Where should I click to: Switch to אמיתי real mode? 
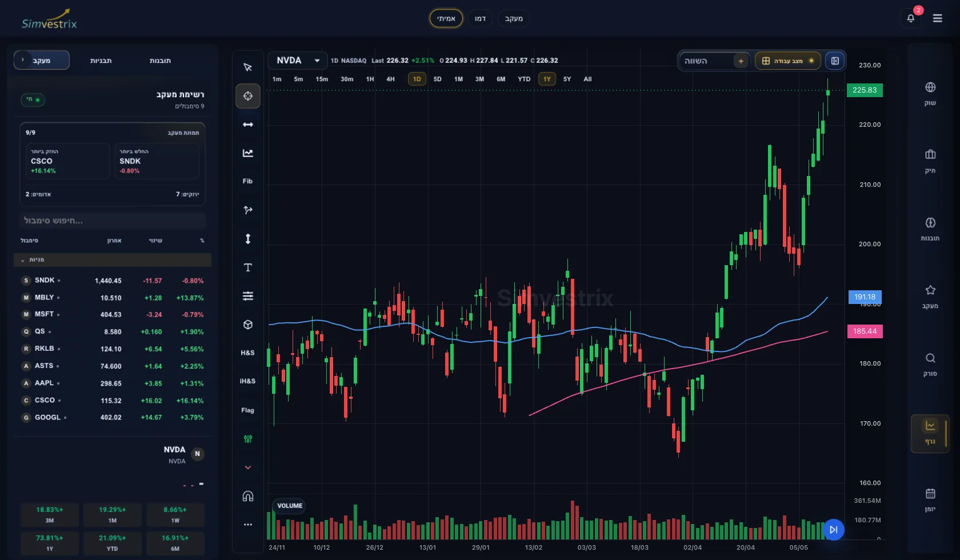[x=446, y=18]
